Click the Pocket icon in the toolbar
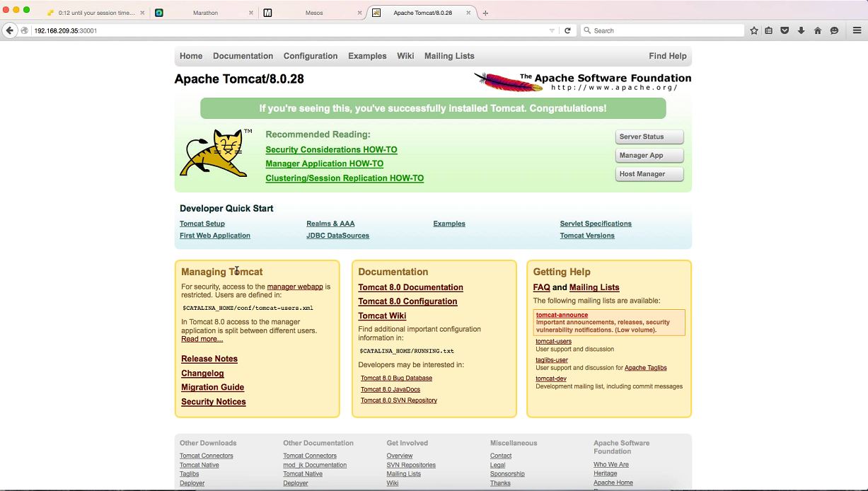 (785, 30)
